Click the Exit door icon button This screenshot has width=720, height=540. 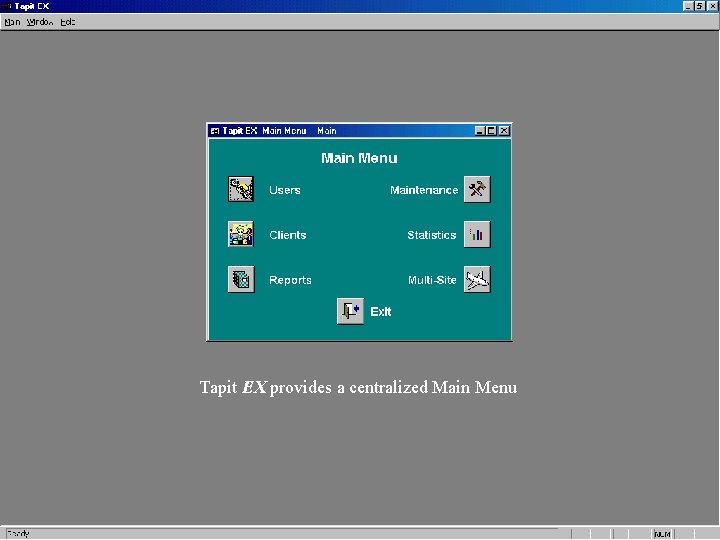coord(350,311)
